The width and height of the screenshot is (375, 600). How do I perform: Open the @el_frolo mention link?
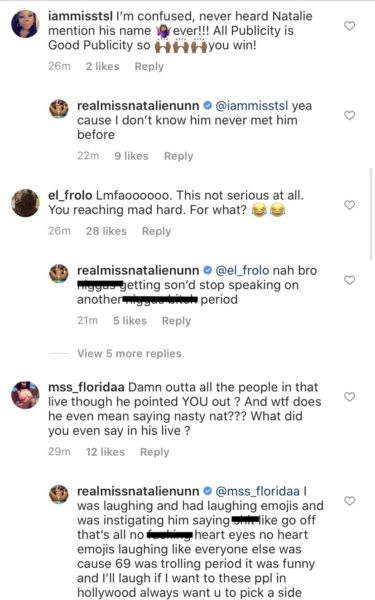[x=242, y=271]
